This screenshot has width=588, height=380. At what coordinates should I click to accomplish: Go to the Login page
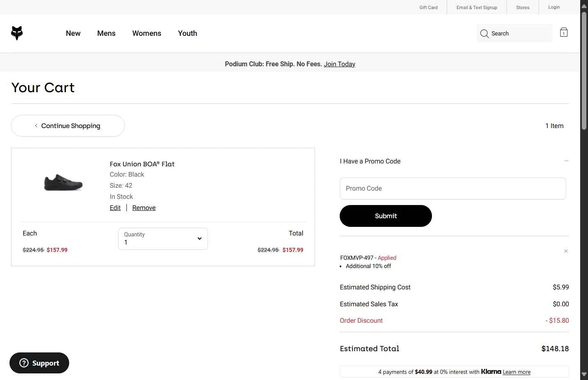pyautogui.click(x=554, y=7)
